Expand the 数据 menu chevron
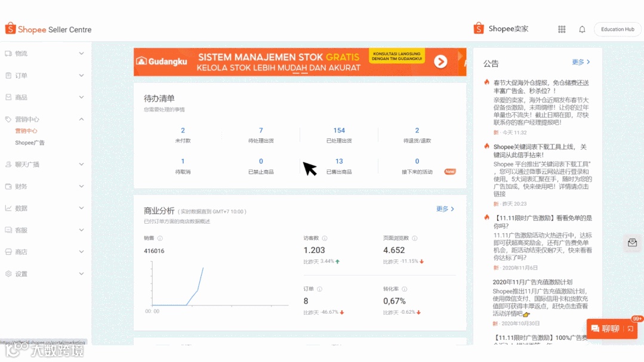 81,208
